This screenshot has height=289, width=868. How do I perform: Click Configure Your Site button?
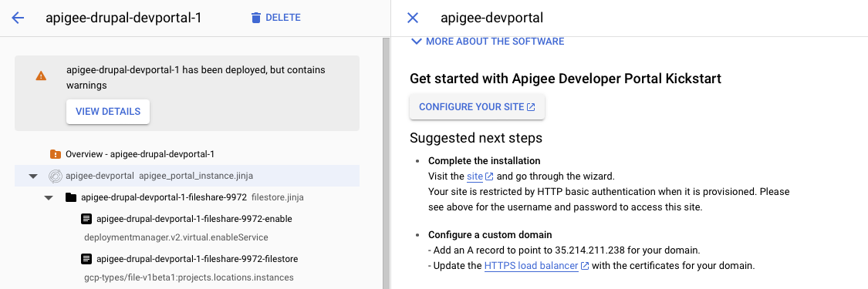477,106
